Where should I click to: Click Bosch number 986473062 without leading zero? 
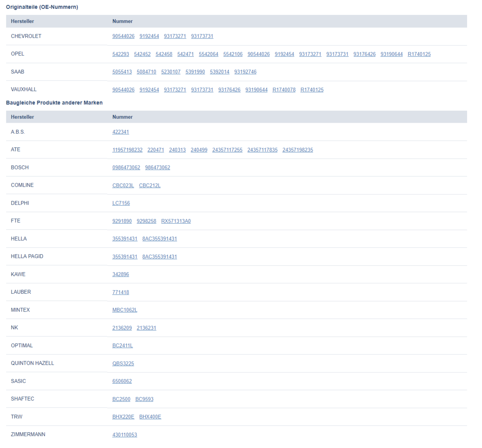point(157,168)
